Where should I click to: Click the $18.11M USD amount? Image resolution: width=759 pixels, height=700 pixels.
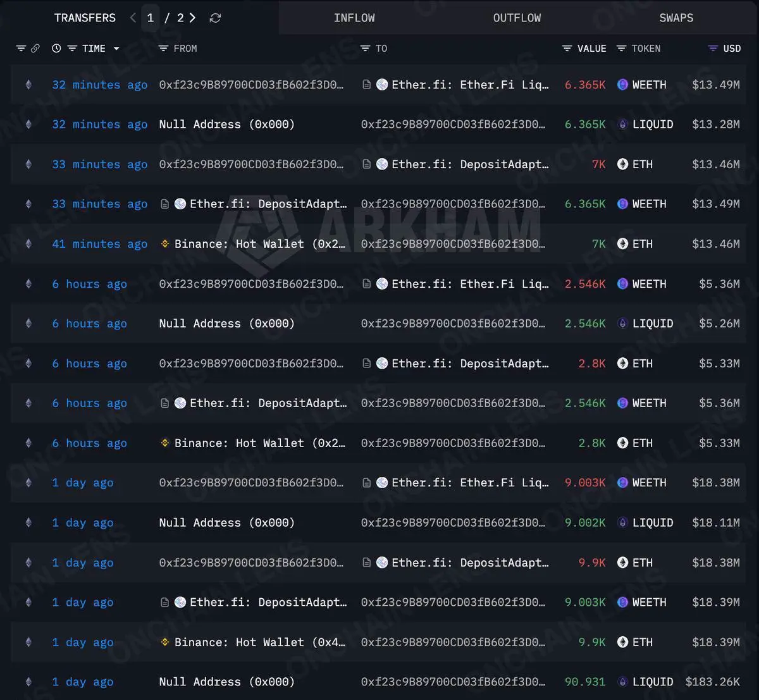click(x=716, y=522)
